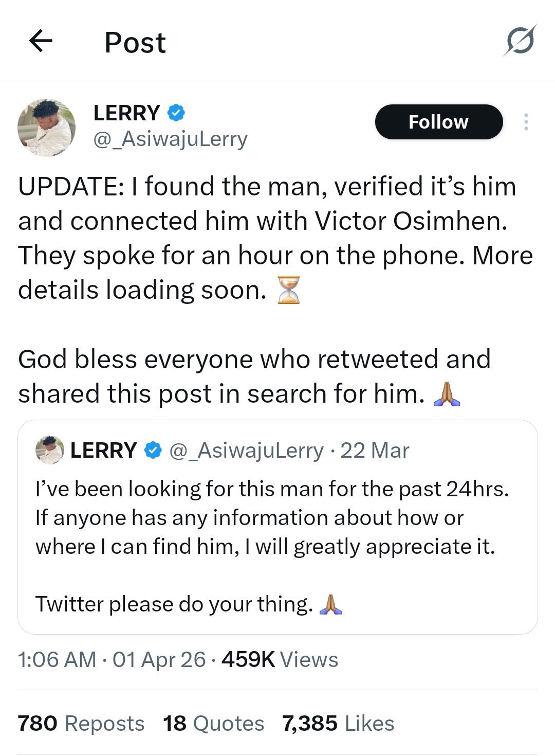Open the @_AsiwajuLerry handle under the name
The width and height of the screenshot is (555, 756).
(170, 139)
